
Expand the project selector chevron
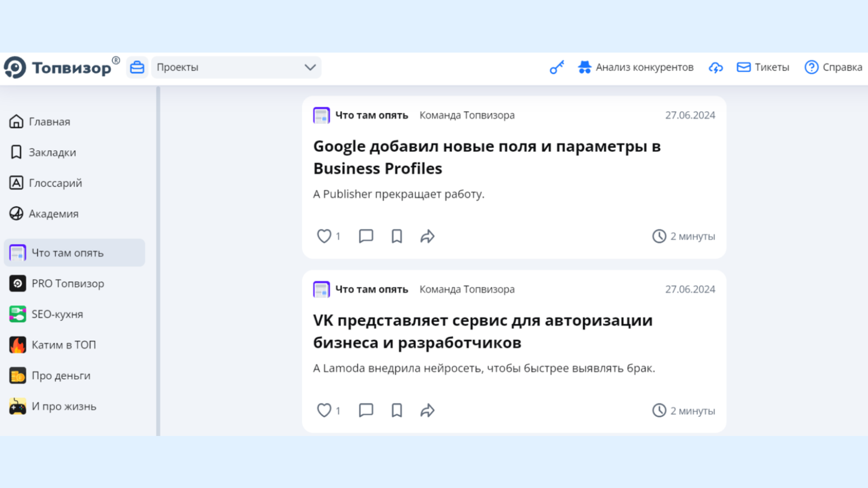(x=310, y=67)
